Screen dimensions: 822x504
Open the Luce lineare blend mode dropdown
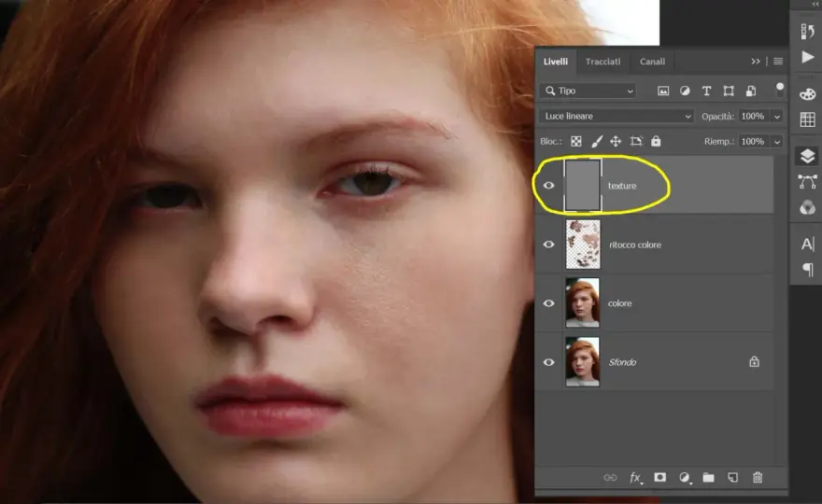616,117
